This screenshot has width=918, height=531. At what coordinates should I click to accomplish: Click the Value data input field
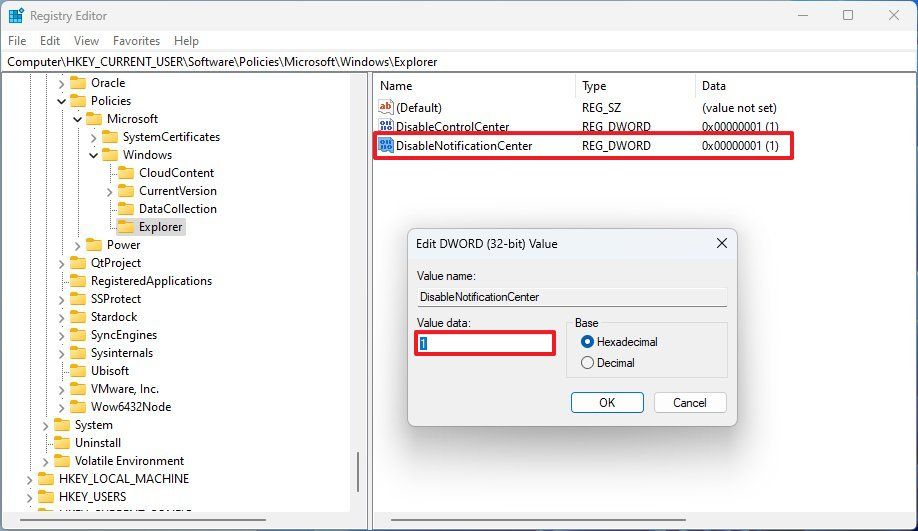coord(485,343)
